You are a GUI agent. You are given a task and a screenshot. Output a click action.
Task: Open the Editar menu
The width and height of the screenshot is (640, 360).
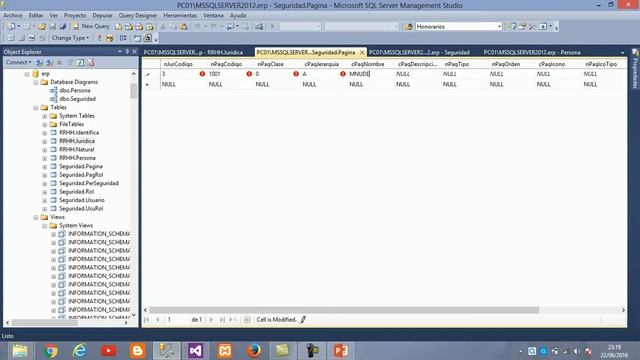point(36,16)
